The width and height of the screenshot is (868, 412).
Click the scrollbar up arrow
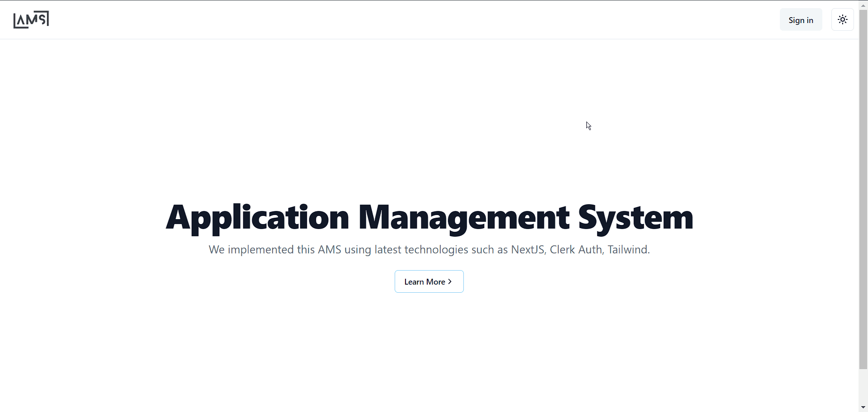click(863, 5)
